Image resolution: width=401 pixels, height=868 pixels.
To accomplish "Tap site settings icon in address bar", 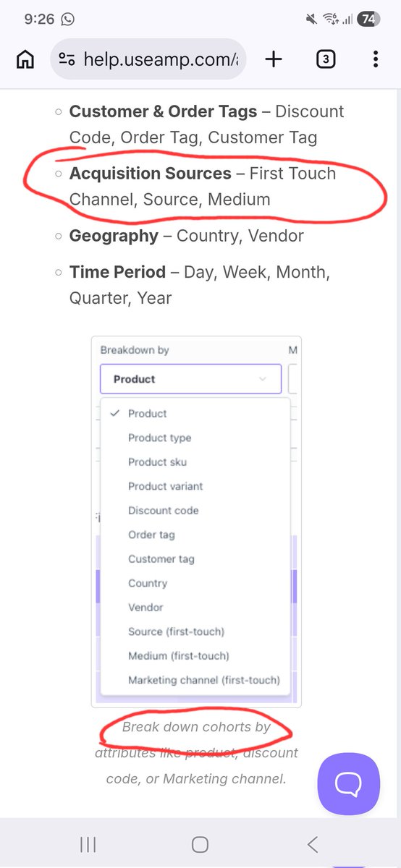I will (x=67, y=59).
